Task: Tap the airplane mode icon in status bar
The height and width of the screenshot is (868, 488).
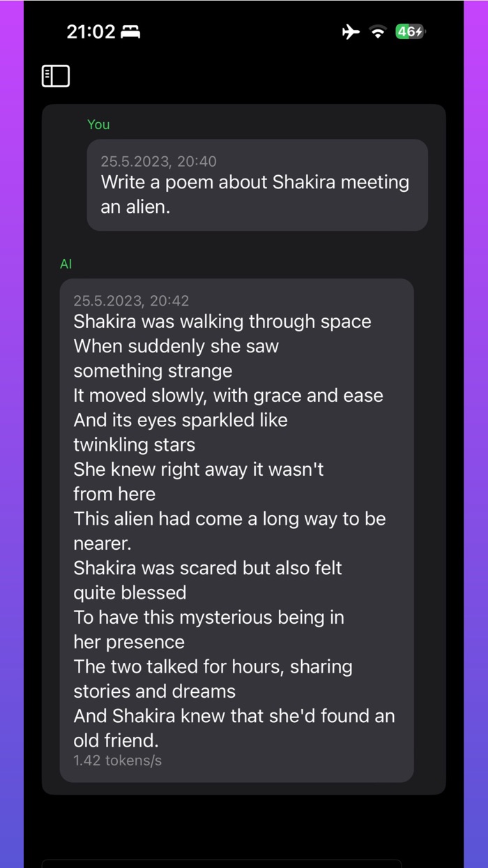Action: click(351, 31)
